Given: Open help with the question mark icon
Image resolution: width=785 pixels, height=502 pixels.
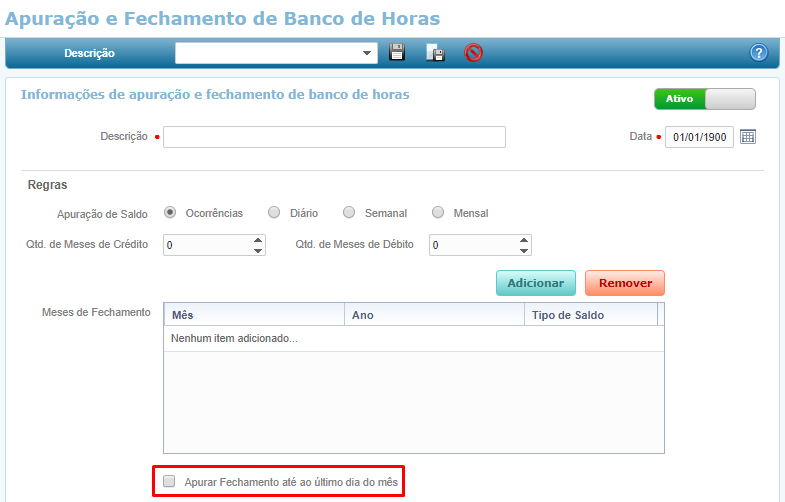Looking at the screenshot, I should click(x=758, y=53).
